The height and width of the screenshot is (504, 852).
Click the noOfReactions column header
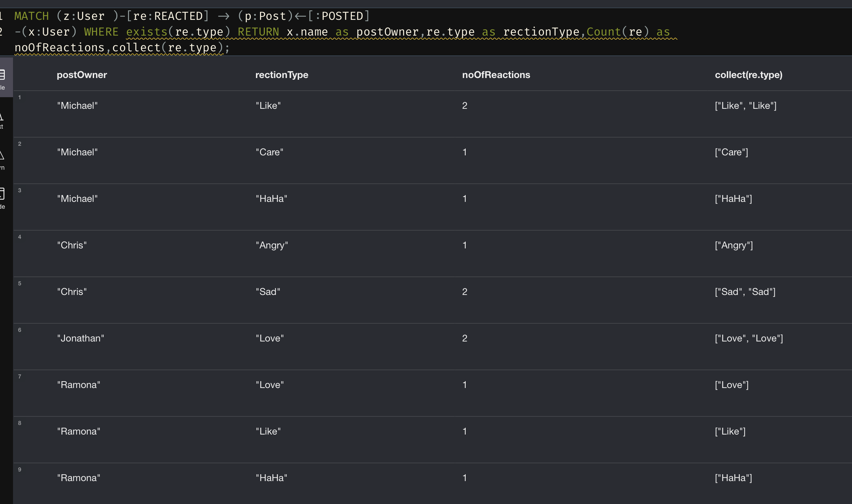(496, 75)
